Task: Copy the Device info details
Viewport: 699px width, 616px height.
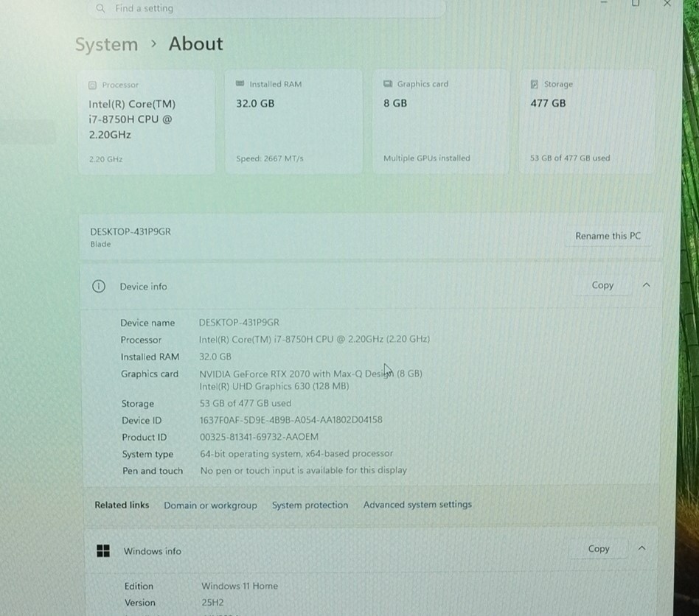Action: point(602,285)
